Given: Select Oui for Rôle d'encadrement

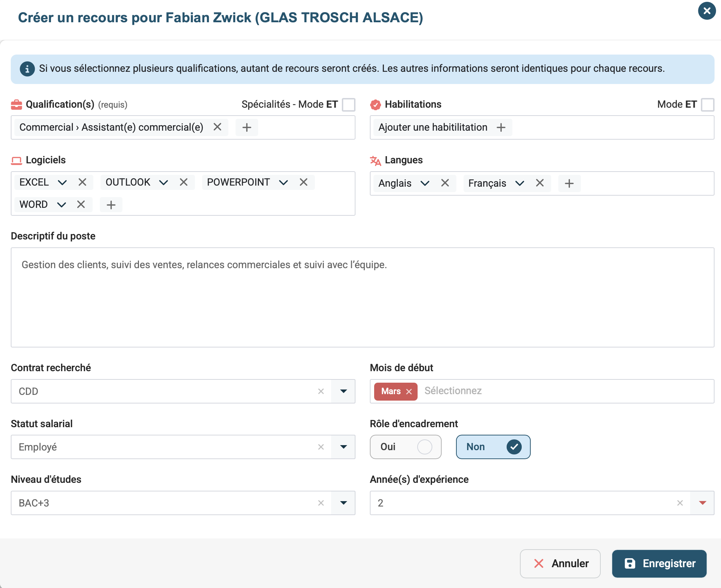Looking at the screenshot, I should tap(405, 447).
